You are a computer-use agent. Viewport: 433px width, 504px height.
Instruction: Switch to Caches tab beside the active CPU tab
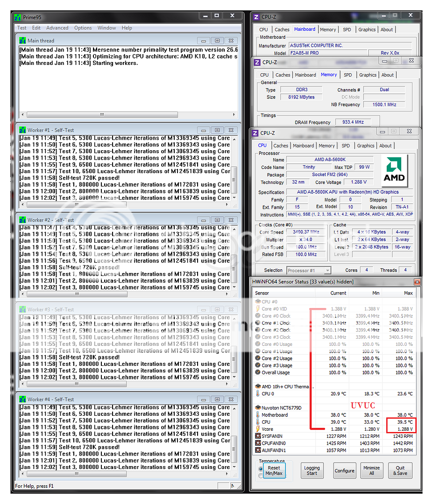coord(281,146)
